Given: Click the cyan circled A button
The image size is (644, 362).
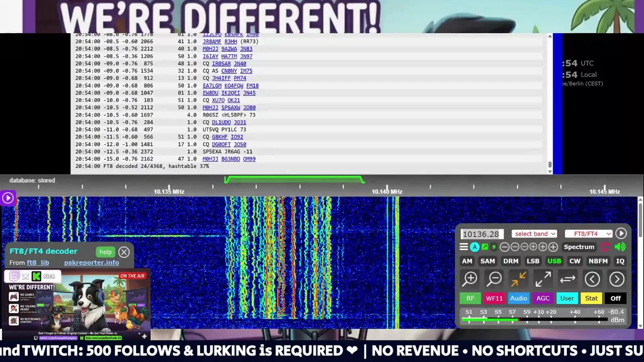Looking at the screenshot, I should click(x=474, y=247).
